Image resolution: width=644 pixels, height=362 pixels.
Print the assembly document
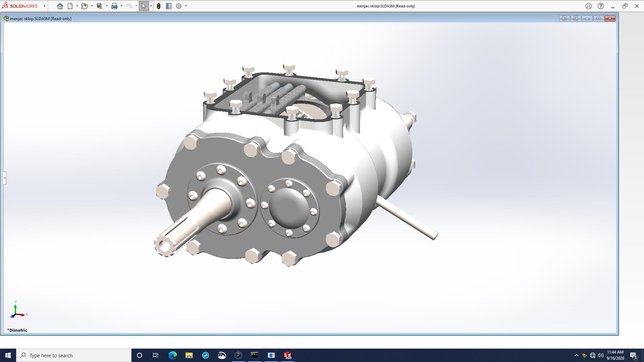114,6
